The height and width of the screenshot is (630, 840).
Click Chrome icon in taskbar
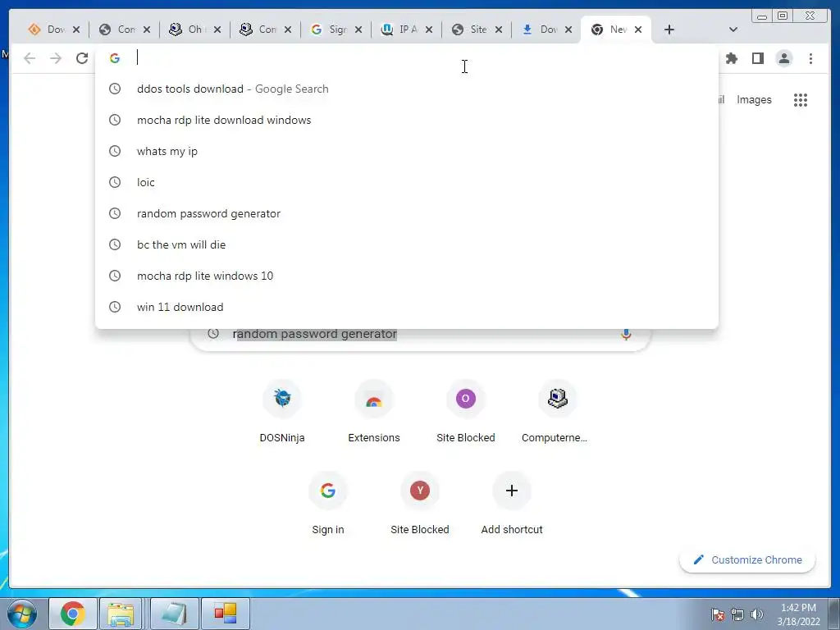(73, 614)
